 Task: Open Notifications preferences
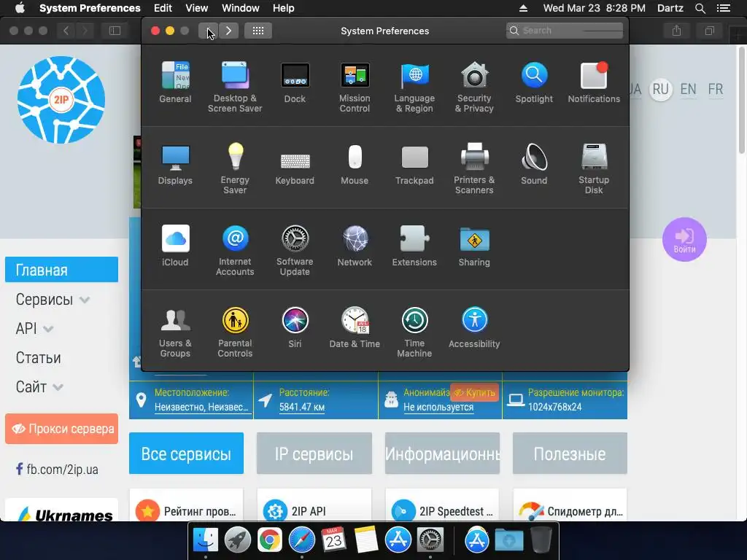[x=594, y=82]
